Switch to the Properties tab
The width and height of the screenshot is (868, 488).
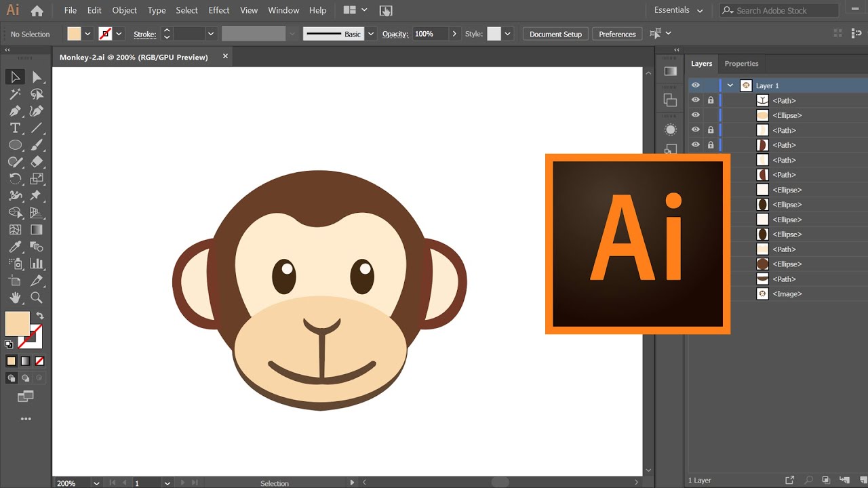coord(741,64)
